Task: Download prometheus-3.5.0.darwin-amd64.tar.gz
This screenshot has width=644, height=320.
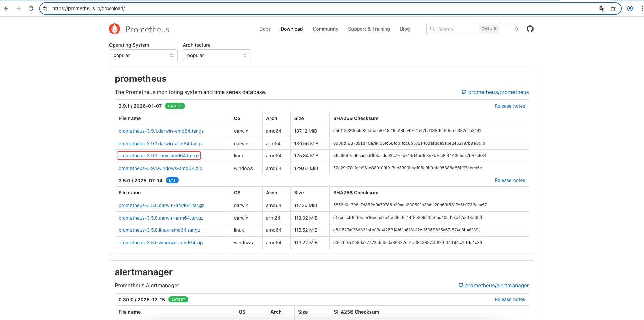Action: (x=161, y=205)
